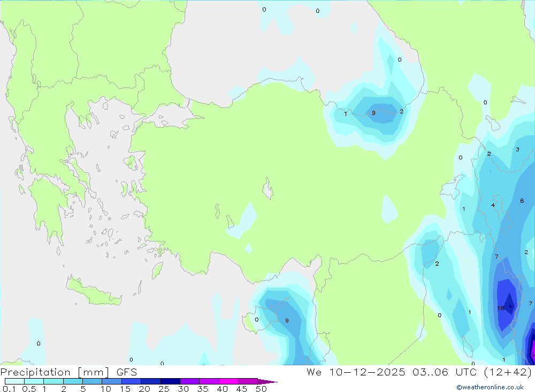Click the '35' legend scale label

pyautogui.click(x=203, y=389)
